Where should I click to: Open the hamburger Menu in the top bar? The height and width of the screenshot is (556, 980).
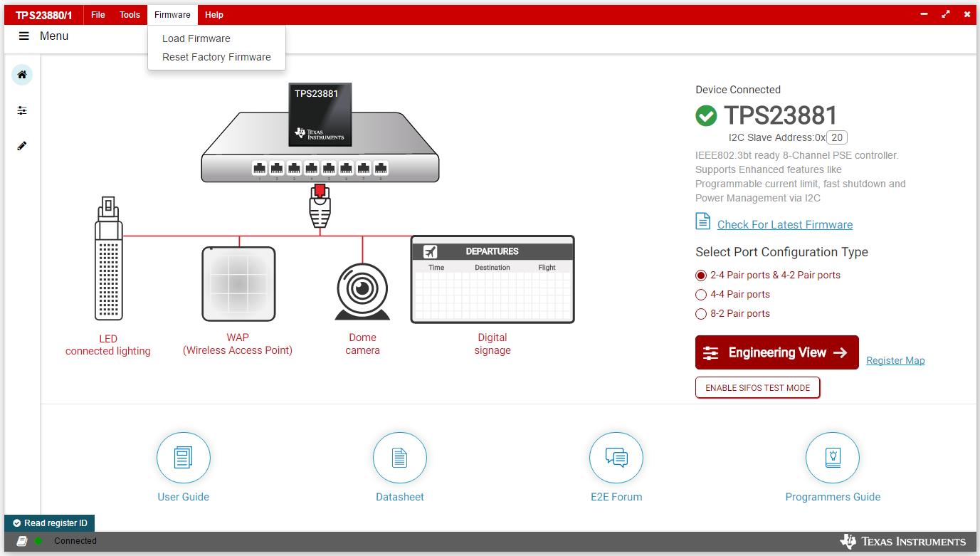(23, 36)
